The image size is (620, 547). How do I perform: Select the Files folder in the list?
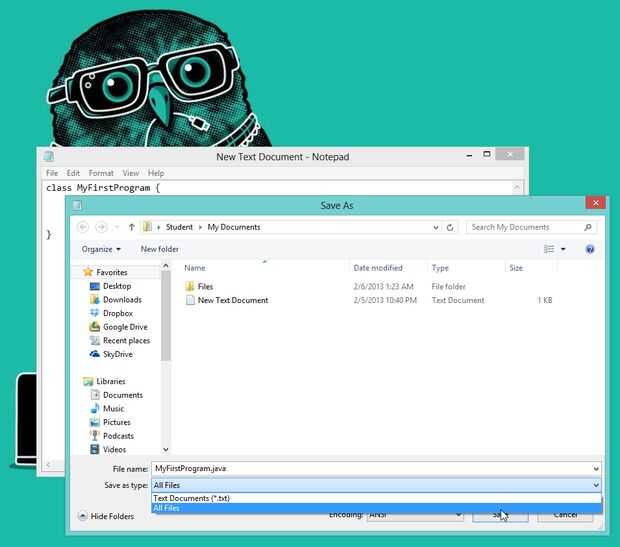[205, 286]
